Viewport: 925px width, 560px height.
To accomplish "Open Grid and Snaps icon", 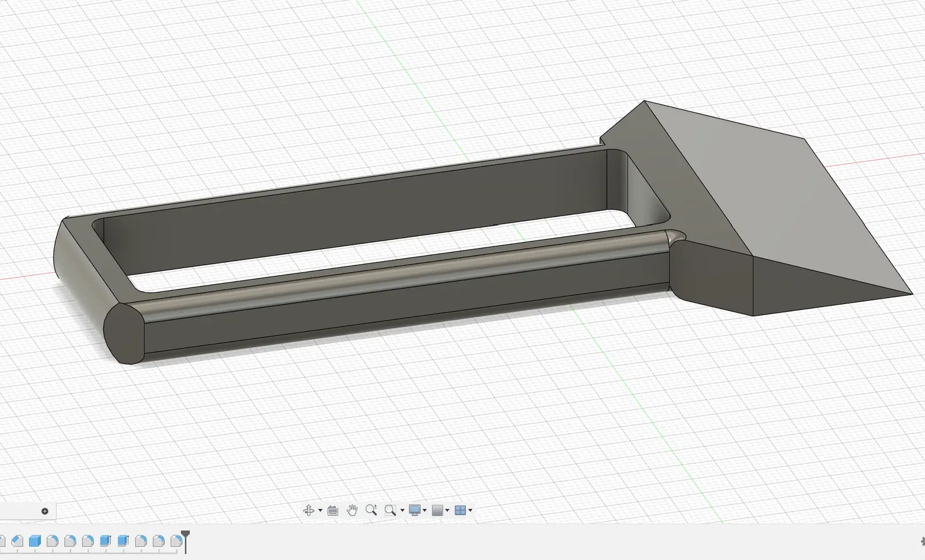I will tap(438, 510).
